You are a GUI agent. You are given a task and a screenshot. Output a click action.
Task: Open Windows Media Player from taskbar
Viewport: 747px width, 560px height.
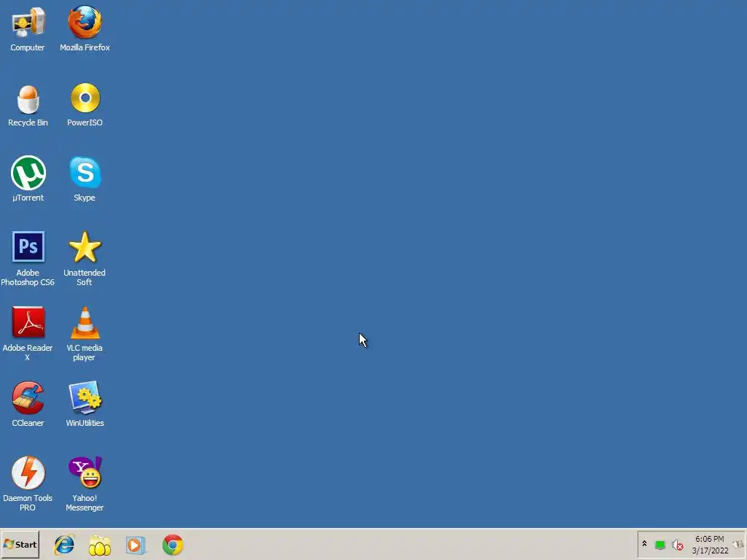(x=136, y=545)
